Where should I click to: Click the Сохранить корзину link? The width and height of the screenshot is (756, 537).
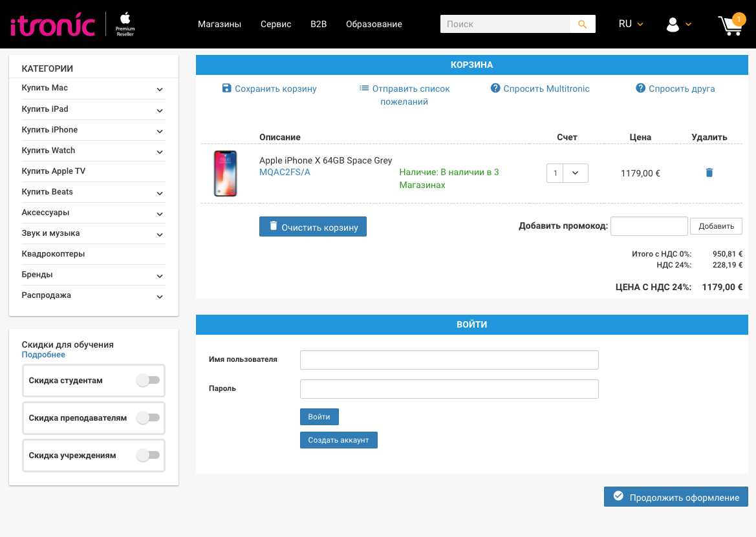pos(269,89)
